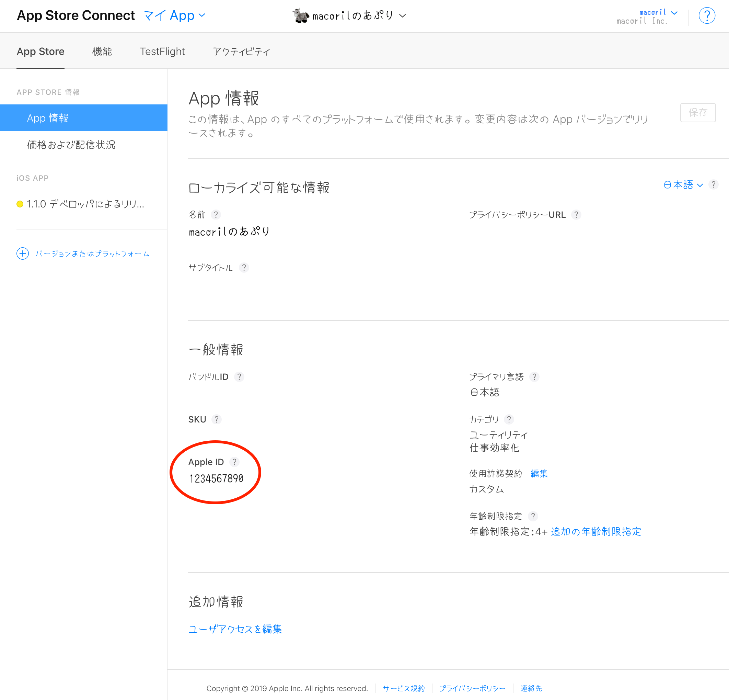This screenshot has height=700, width=729.
Task: Click the プライバシーポリシーURL help icon
Action: 577,215
